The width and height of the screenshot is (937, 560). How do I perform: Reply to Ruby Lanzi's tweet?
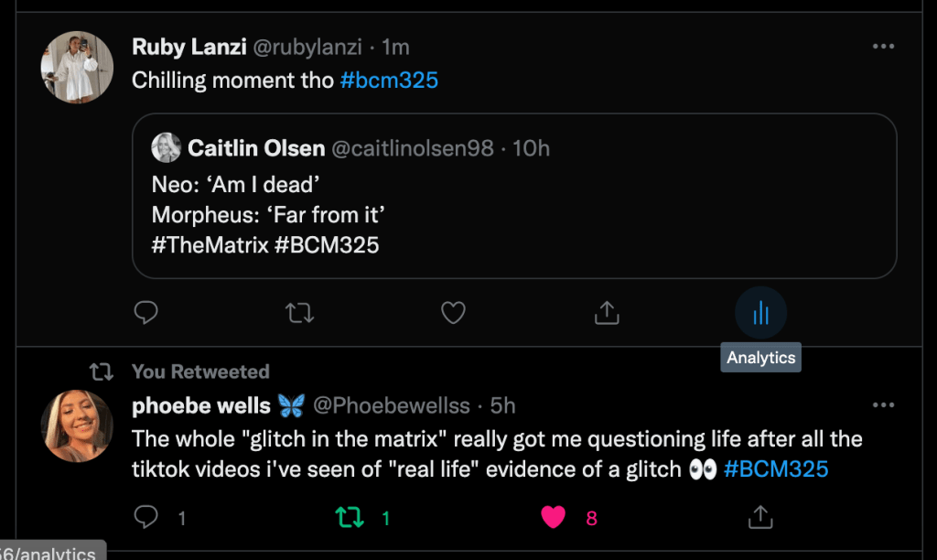[146, 314]
